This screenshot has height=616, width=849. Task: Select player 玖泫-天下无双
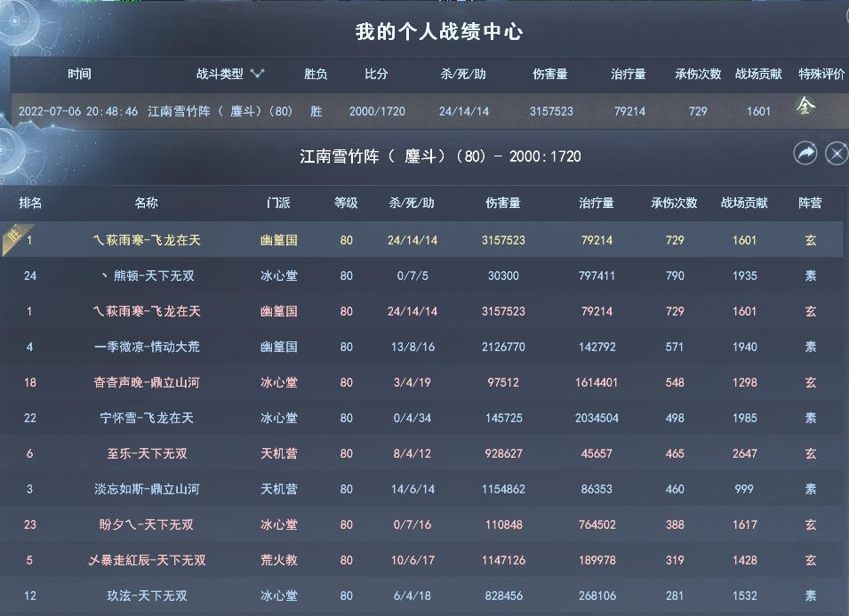147,596
